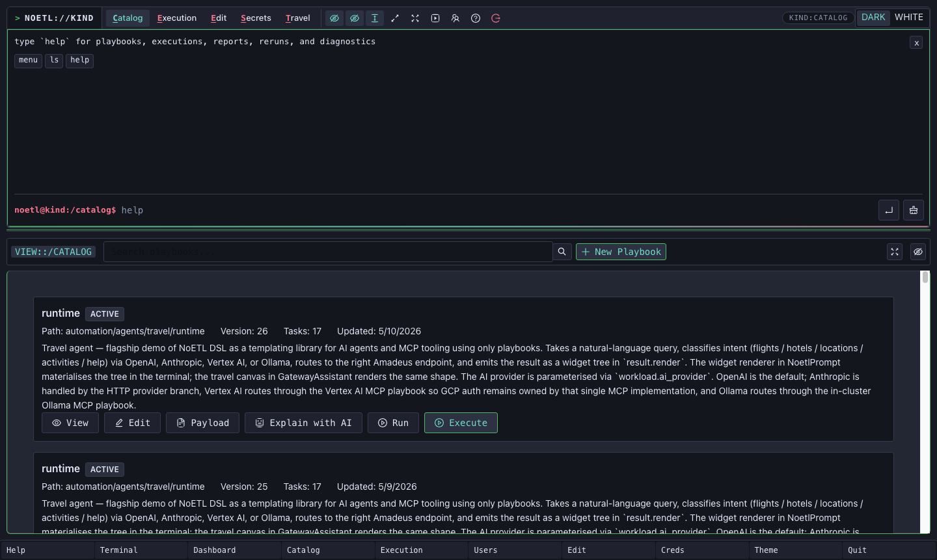Click the 'Updated: 5/10/2026' text
Viewport: 937px width, 560px height.
coord(379,331)
